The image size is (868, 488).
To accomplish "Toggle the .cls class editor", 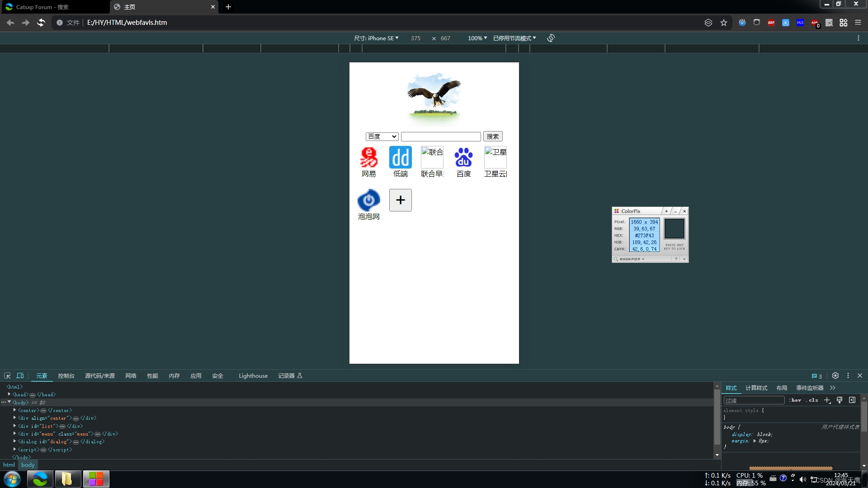I will (812, 400).
